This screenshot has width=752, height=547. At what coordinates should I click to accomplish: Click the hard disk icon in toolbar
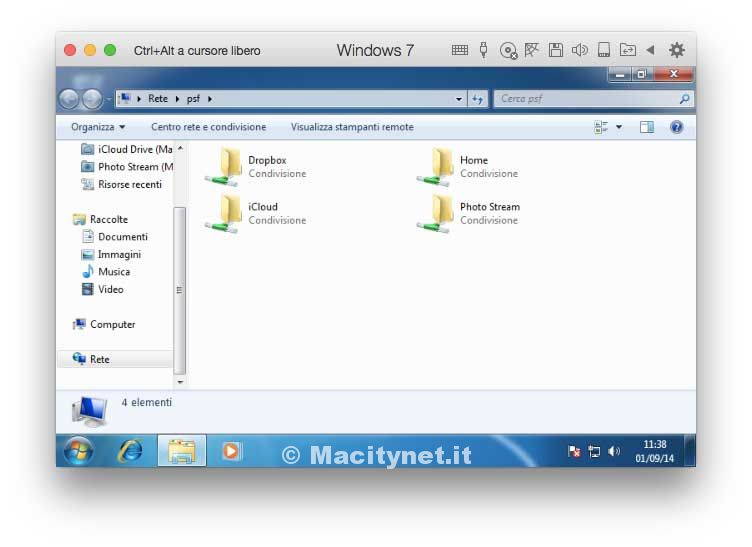coord(604,50)
